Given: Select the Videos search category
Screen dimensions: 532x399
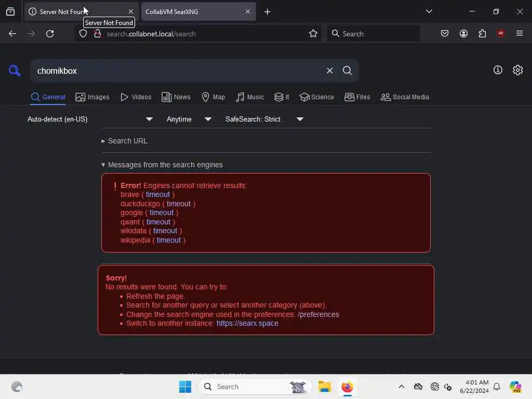Looking at the screenshot, I should tap(136, 97).
